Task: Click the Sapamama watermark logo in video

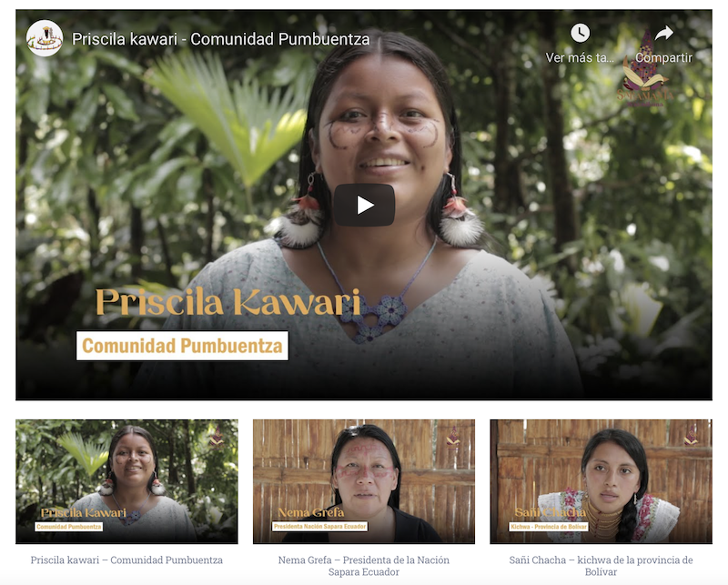Action: point(645,70)
